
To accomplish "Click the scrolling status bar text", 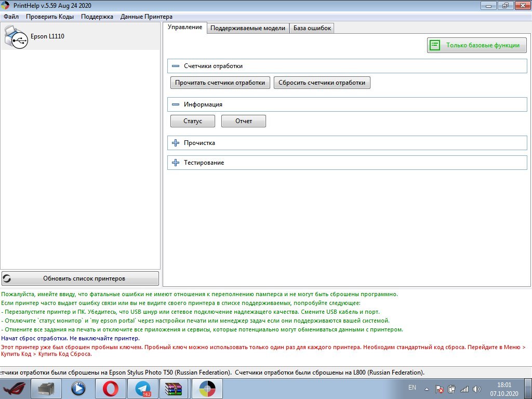I will point(212,372).
